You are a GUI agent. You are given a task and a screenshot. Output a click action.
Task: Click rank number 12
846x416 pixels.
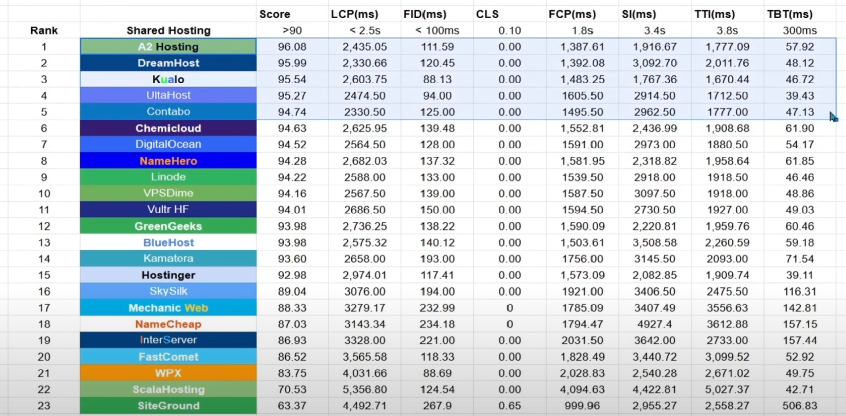click(x=44, y=226)
